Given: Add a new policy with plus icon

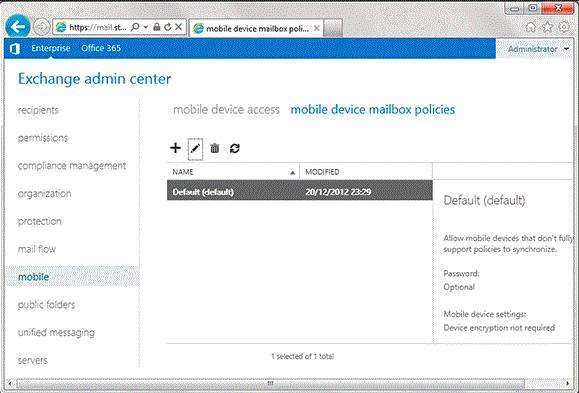Looking at the screenshot, I should click(x=175, y=148).
